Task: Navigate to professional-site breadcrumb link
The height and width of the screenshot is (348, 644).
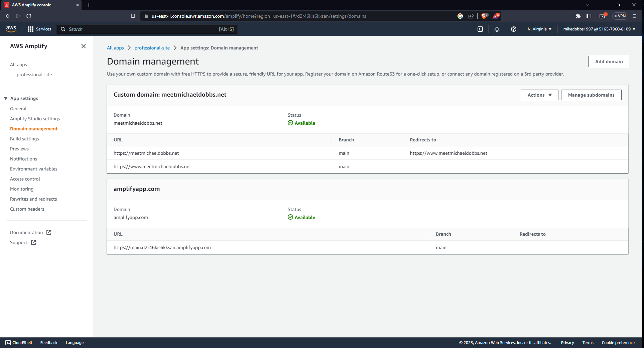Action: coord(152,48)
